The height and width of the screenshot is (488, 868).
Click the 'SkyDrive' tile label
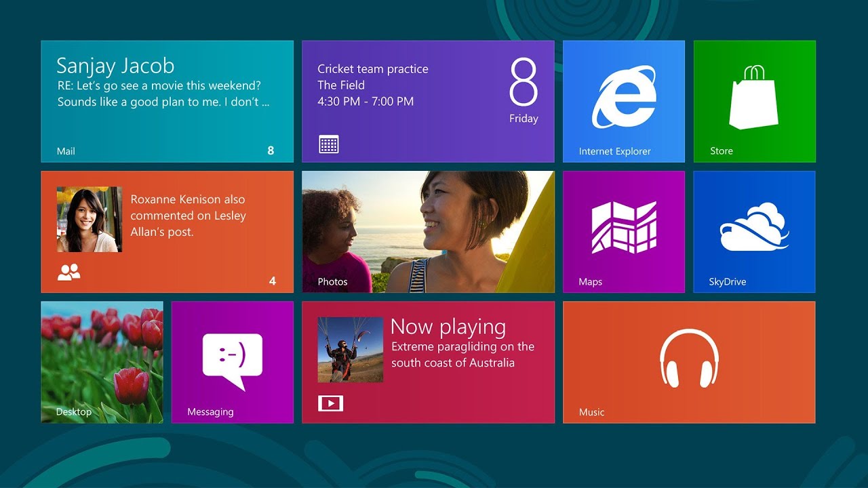(x=727, y=282)
